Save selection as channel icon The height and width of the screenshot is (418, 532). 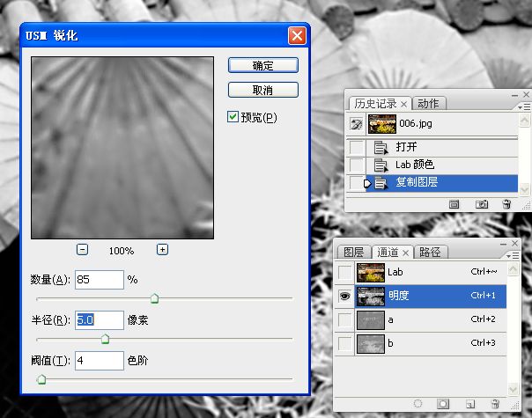point(443,403)
